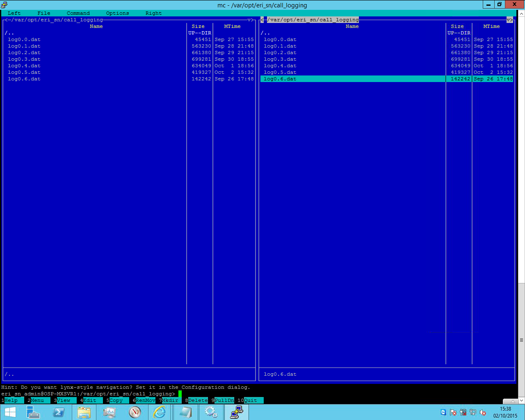Open the Action Center flag tray icon
525x420 pixels.
[x=453, y=412]
